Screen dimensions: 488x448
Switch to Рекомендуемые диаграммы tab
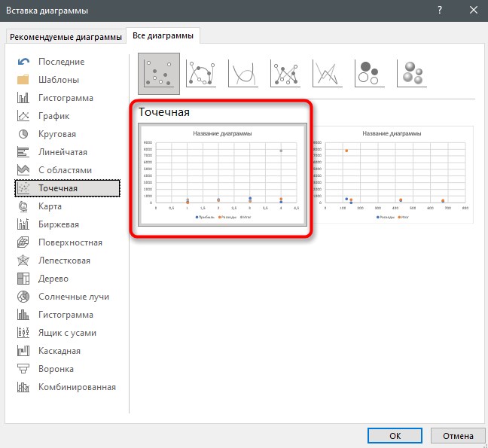(66, 37)
